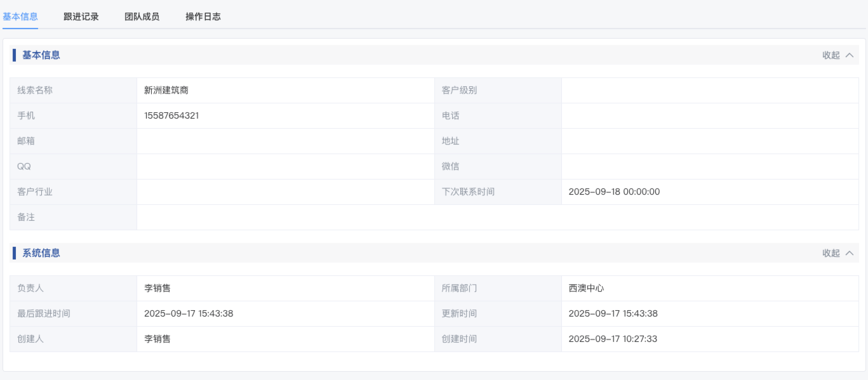This screenshot has height=380, width=868.
Task: Open the 团队成员 tab
Action: [142, 16]
